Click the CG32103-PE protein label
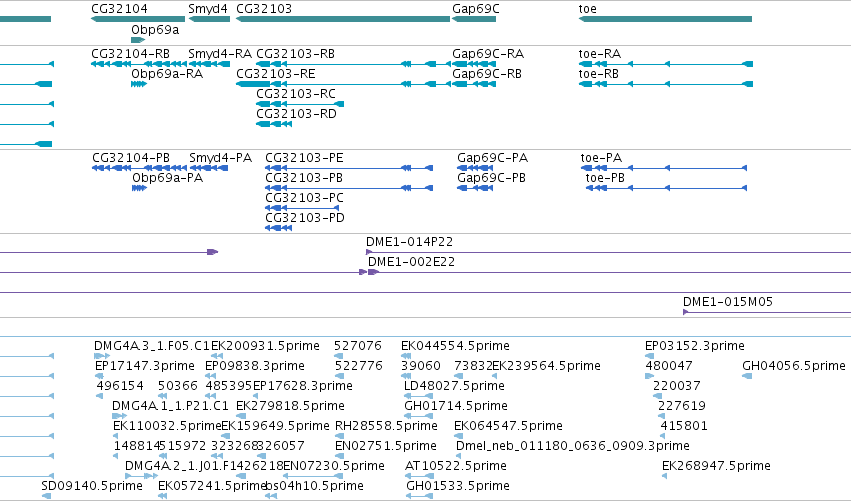This screenshot has height=501, width=851. point(304,158)
